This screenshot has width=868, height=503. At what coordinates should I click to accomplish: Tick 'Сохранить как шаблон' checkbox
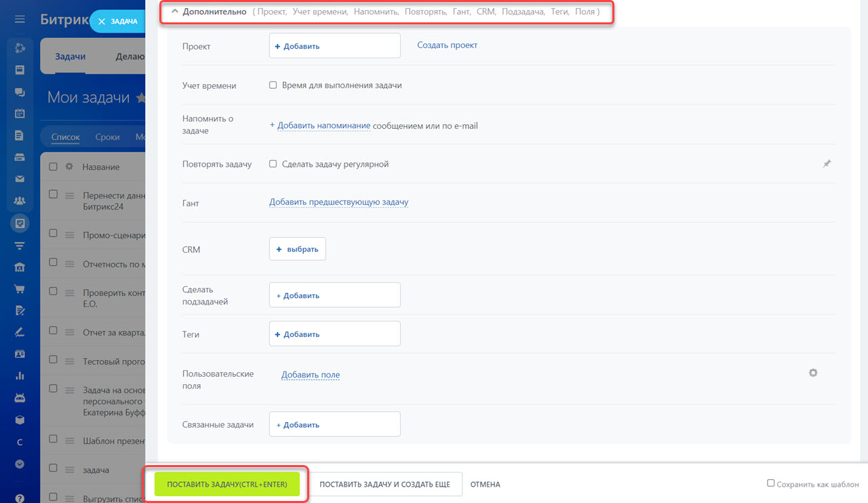[x=770, y=483]
